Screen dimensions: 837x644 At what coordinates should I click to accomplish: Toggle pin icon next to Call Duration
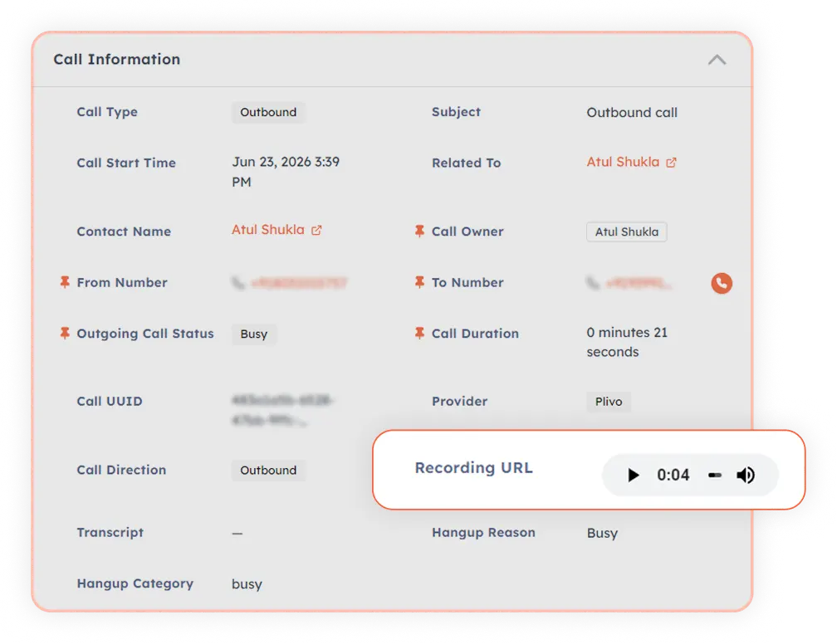pos(419,334)
